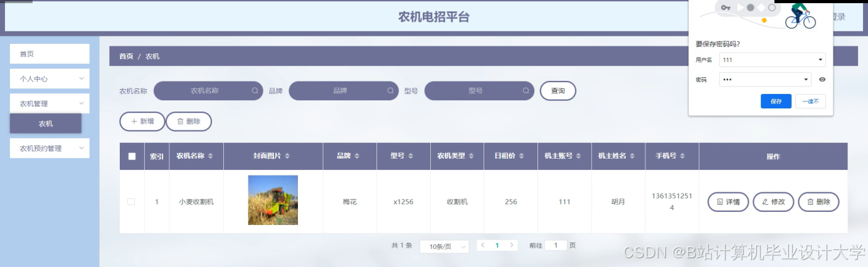Click 删除 in 小麦收割机 row
Viewport: 868px width, 267px height.
818,202
